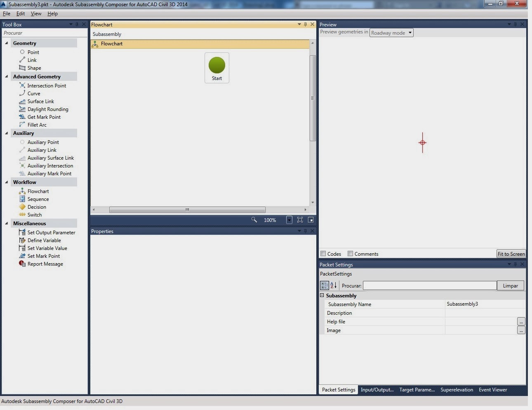
Task: Switch to the Event Viewer tab
Action: point(493,390)
